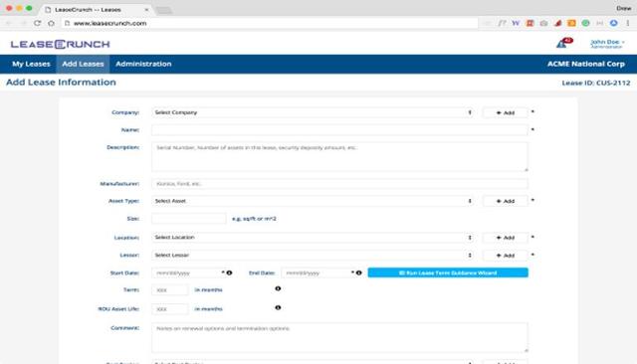This screenshot has width=637, height=364.
Task: Click the End Date field
Action: [316, 273]
